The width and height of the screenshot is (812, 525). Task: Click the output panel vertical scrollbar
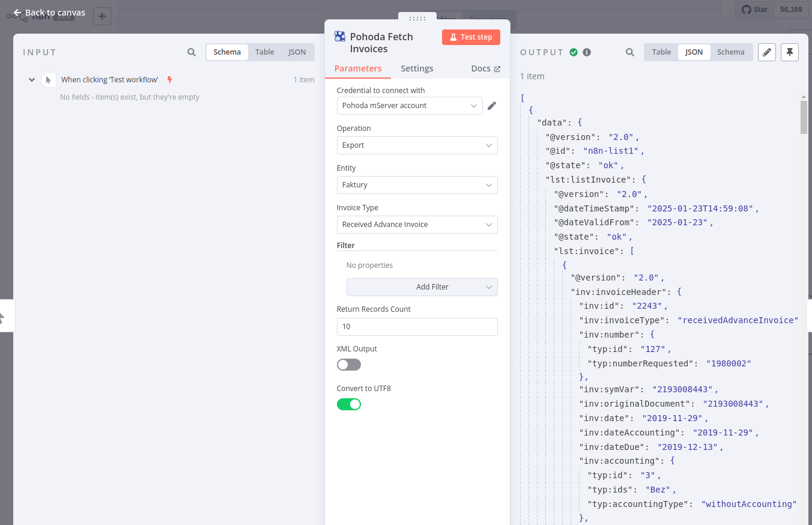click(x=804, y=117)
